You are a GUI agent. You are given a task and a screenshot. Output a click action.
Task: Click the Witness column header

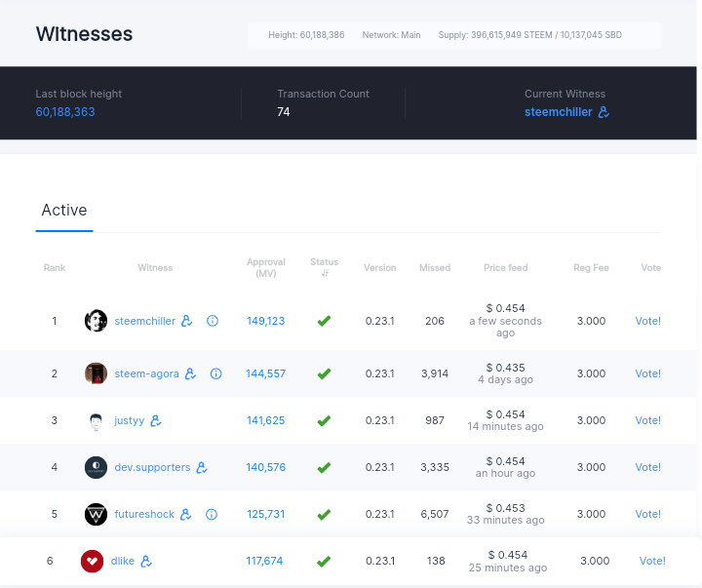coord(155,268)
